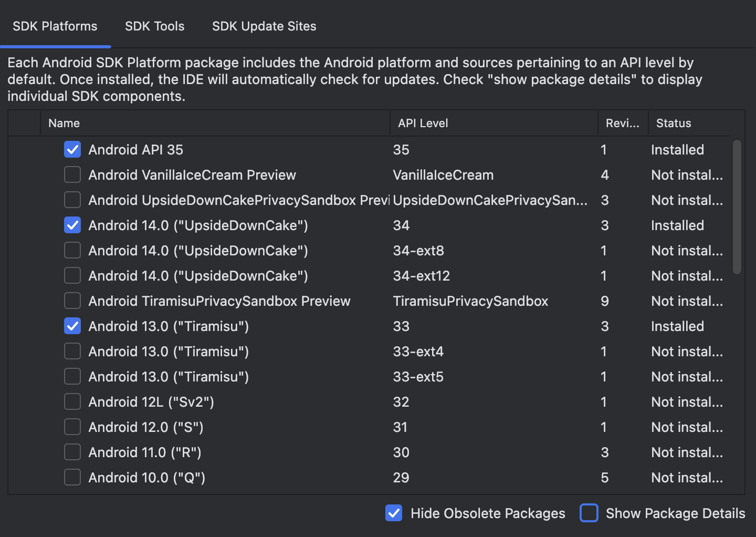Click the table's vertical scrollbar thumb
Viewport: 756px width, 537px height.
point(737,207)
